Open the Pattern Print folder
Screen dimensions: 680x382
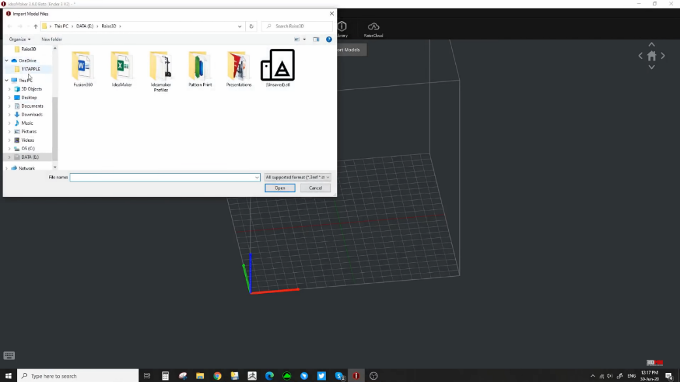(x=200, y=69)
